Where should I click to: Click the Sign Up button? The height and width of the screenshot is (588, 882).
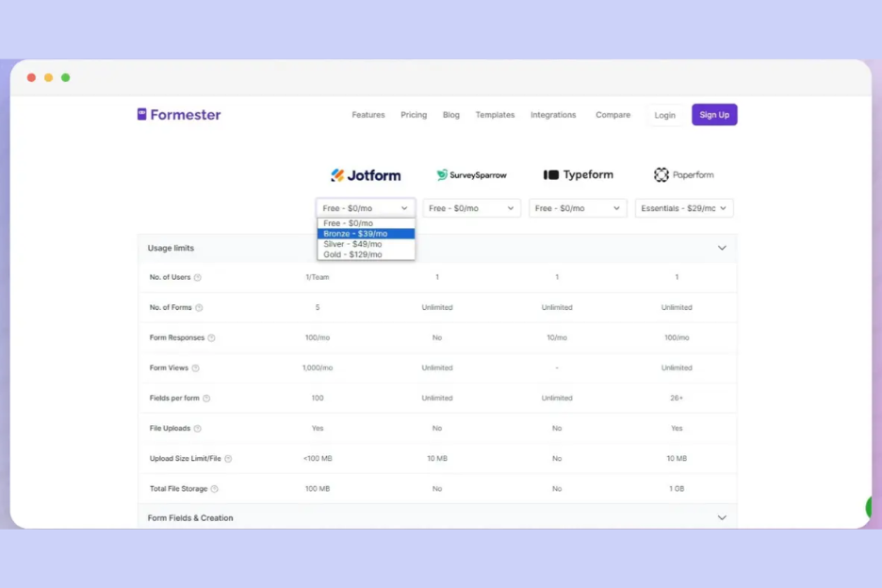pos(714,114)
